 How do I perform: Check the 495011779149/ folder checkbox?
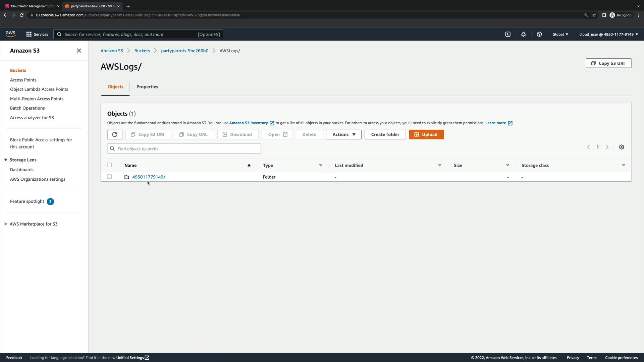point(109,177)
